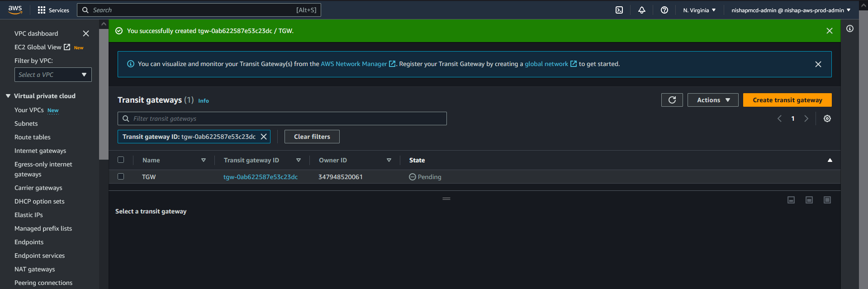Open AWS Services grid menu

click(42, 10)
